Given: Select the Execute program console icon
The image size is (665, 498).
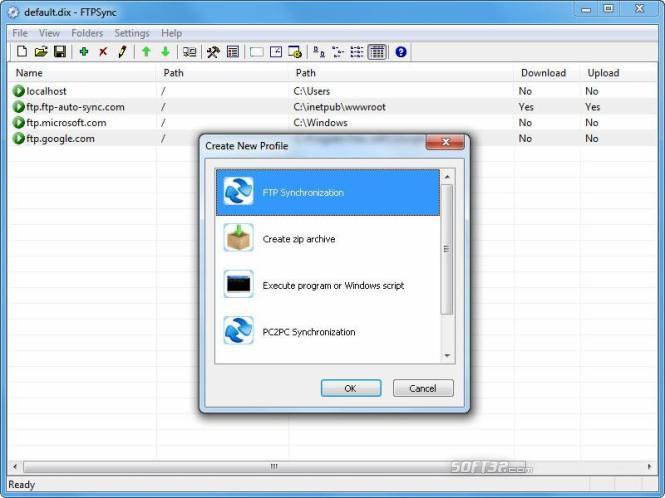Looking at the screenshot, I should 238,284.
